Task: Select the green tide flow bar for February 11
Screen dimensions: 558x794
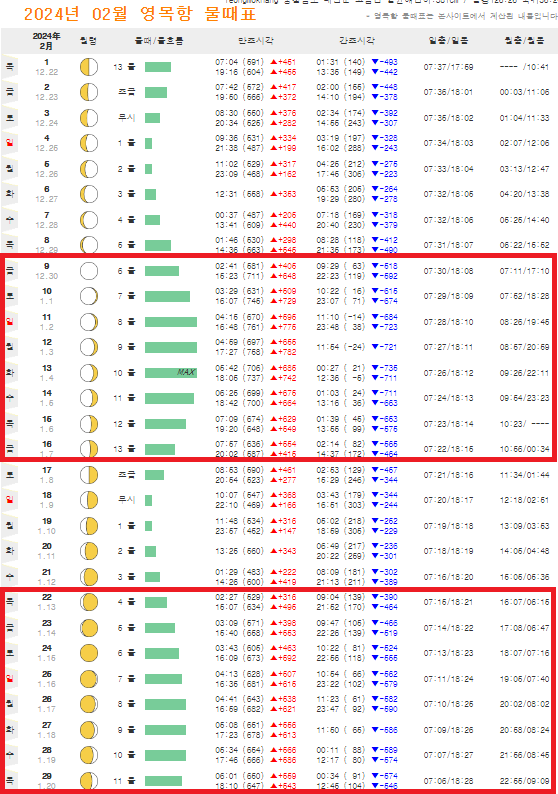Action: point(171,322)
